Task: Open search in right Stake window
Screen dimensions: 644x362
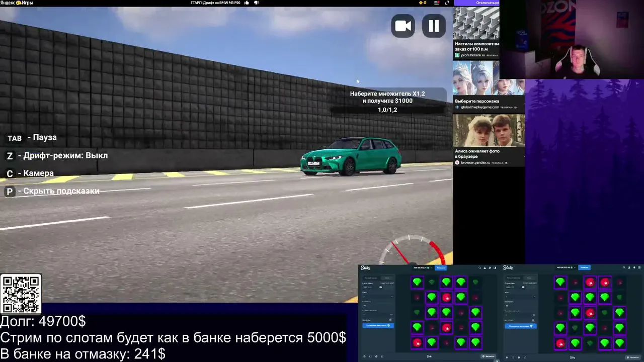Action: tap(624, 267)
